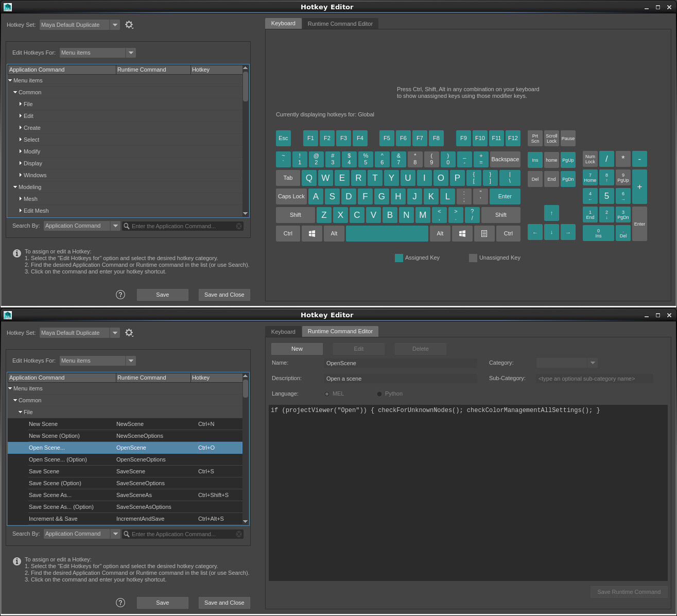Click the Q key on virtual keyboard
Image resolution: width=677 pixels, height=616 pixels.
point(309,178)
